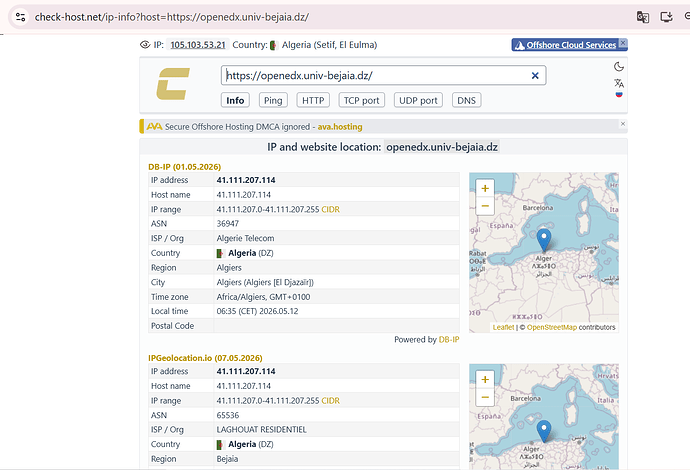Click the Africa/Algiers, GMT+0100 time zone value
Viewport: 690px width, 470px height.
(x=263, y=297)
